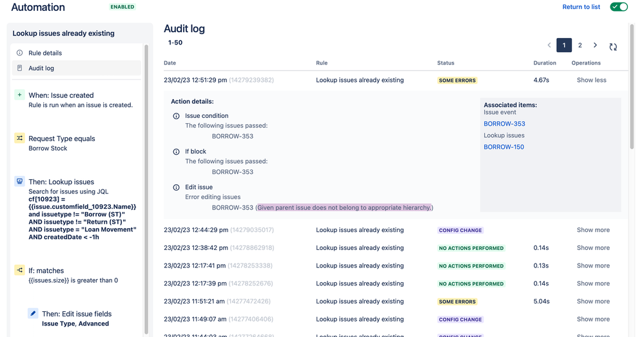Click the 5.04s duration value
Image resolution: width=644 pixels, height=337 pixels.
542,302
